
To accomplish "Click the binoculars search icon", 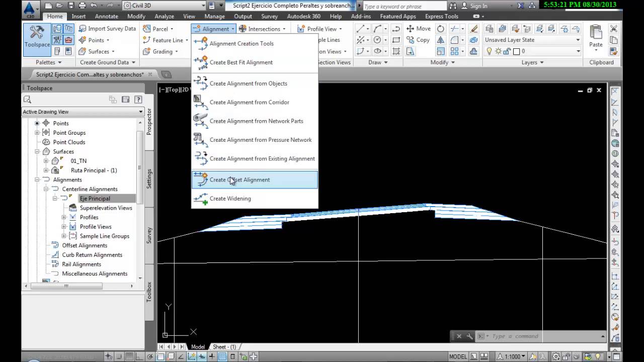I will (x=453, y=6).
